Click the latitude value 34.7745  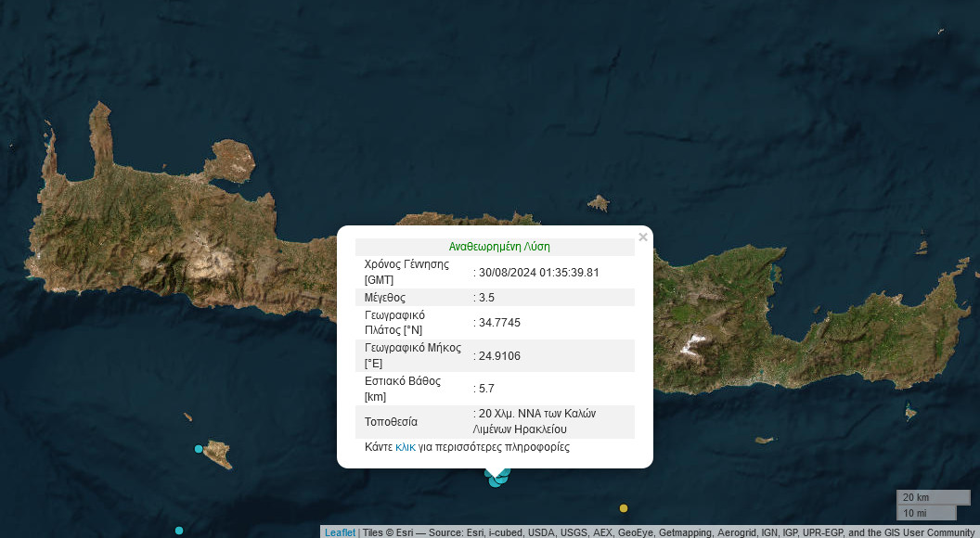(x=499, y=323)
